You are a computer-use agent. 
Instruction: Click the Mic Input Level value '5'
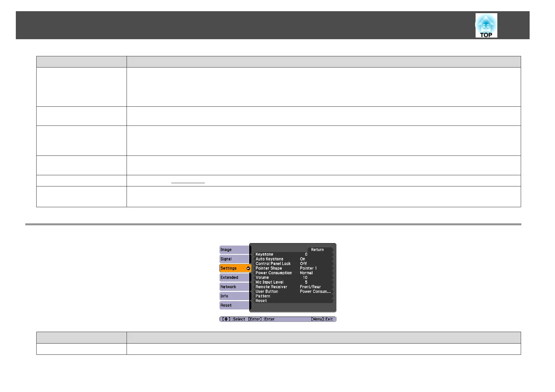(x=306, y=282)
